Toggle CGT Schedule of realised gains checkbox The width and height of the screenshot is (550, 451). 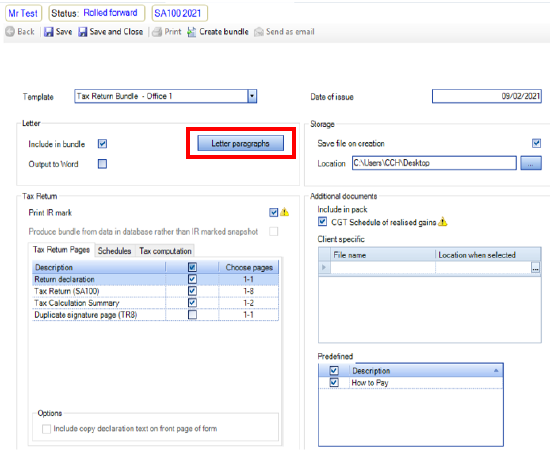(322, 222)
